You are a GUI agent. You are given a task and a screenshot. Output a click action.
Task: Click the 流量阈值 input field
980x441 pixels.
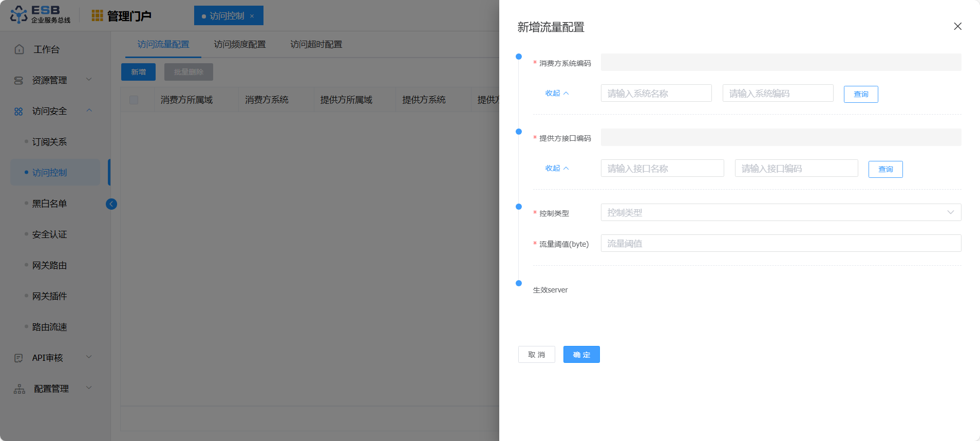780,243
